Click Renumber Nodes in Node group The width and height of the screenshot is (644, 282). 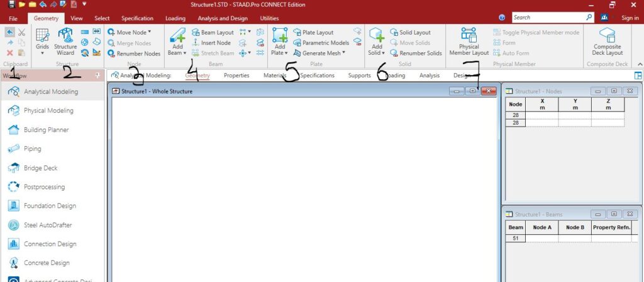(x=134, y=54)
